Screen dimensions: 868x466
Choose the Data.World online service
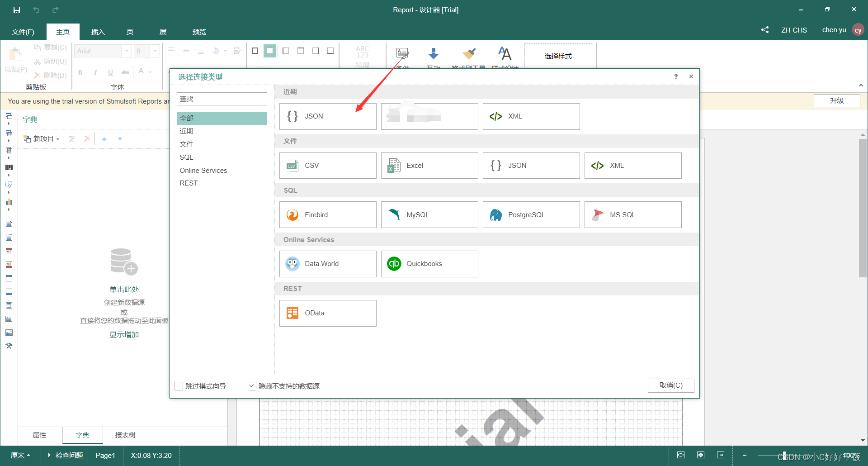coord(328,264)
